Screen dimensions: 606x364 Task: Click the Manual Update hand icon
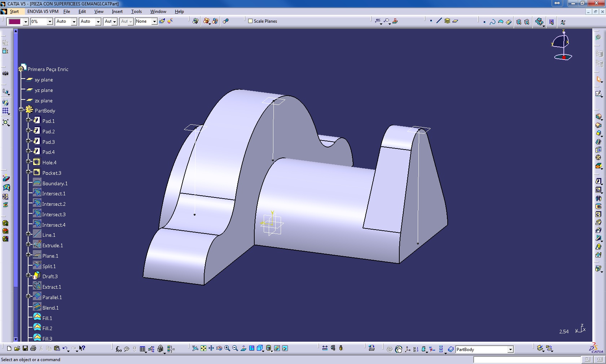(398, 349)
